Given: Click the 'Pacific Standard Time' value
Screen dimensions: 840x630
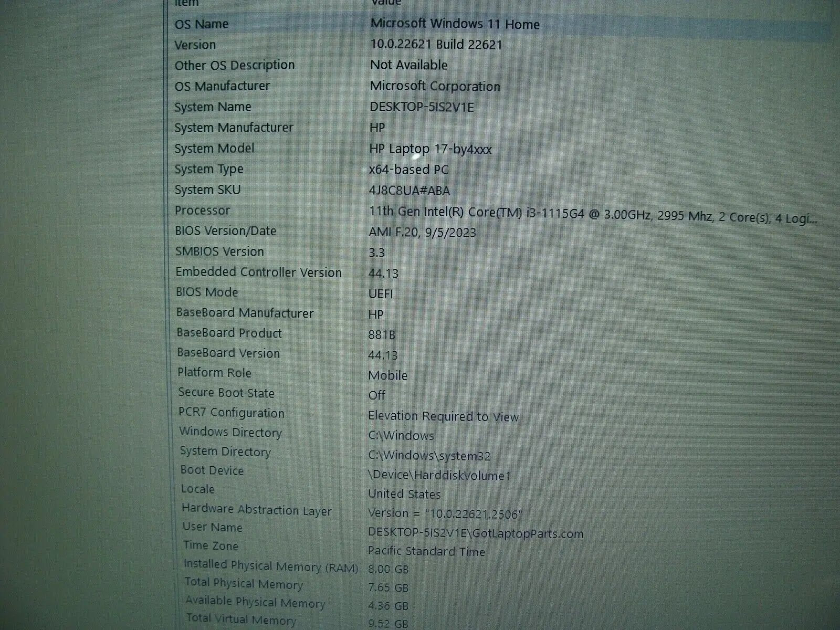Looking at the screenshot, I should (x=426, y=551).
